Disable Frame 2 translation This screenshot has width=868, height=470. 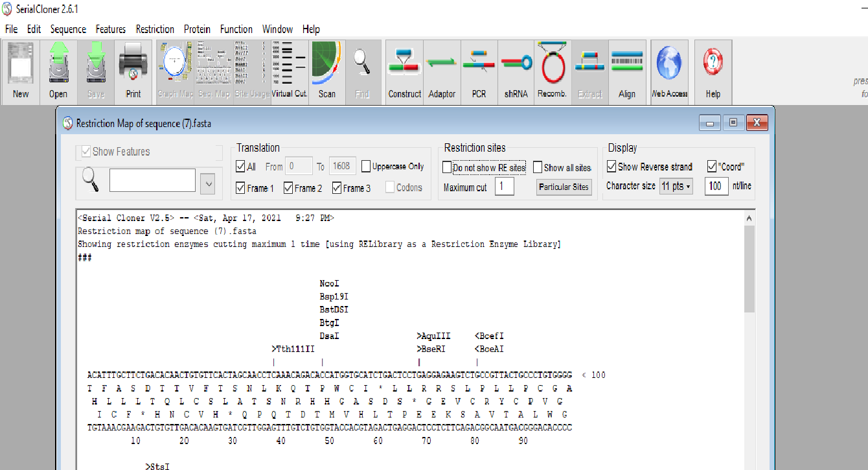288,188
